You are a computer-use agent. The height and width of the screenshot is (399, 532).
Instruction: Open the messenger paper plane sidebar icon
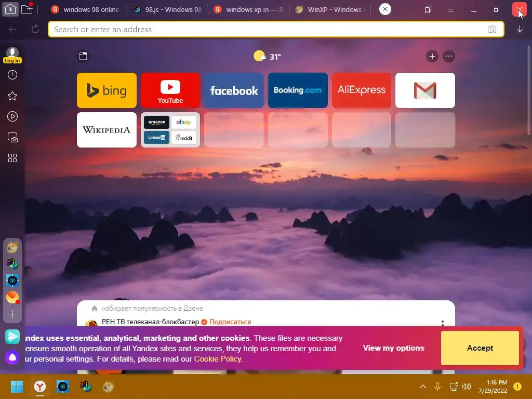[12, 337]
